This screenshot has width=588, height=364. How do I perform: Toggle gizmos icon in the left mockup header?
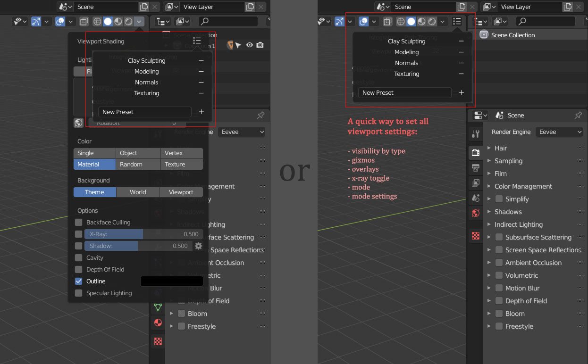point(36,22)
